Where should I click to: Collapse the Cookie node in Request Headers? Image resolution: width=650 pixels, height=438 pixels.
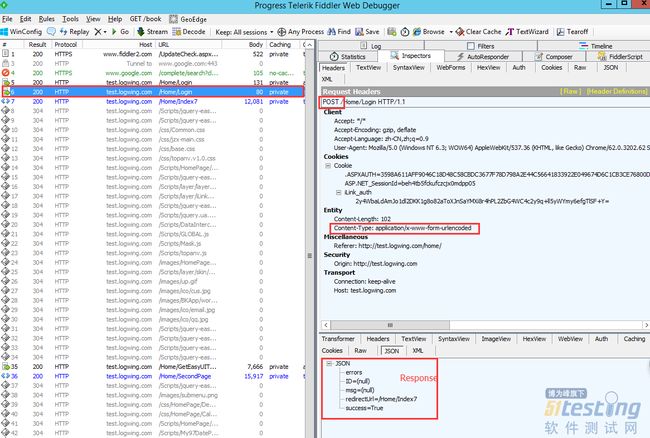328,166
